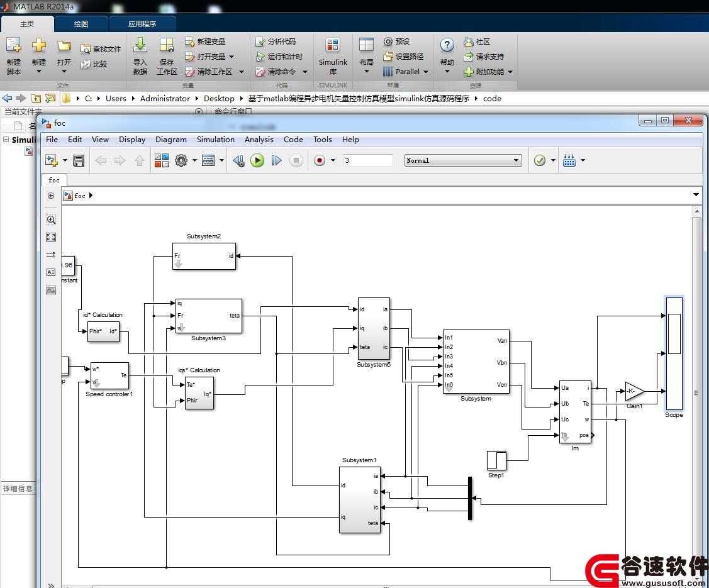Select the foc model tab
The image size is (709, 588).
[54, 180]
